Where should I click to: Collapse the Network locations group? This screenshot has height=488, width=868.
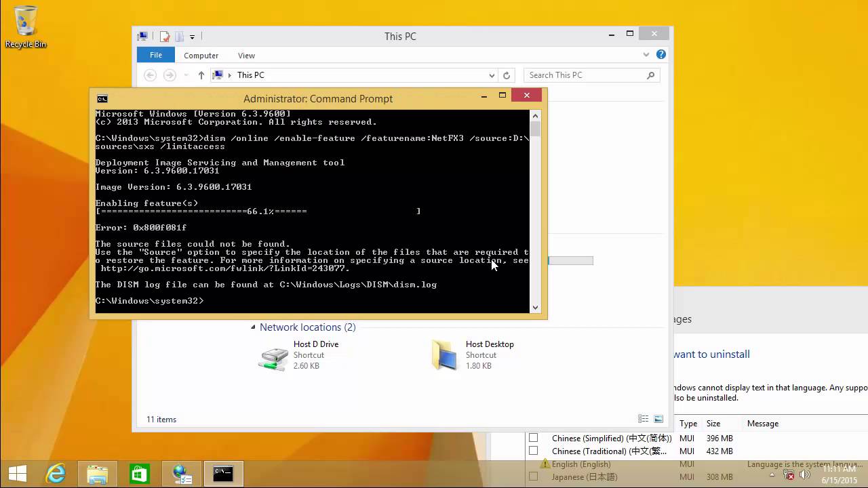point(254,327)
